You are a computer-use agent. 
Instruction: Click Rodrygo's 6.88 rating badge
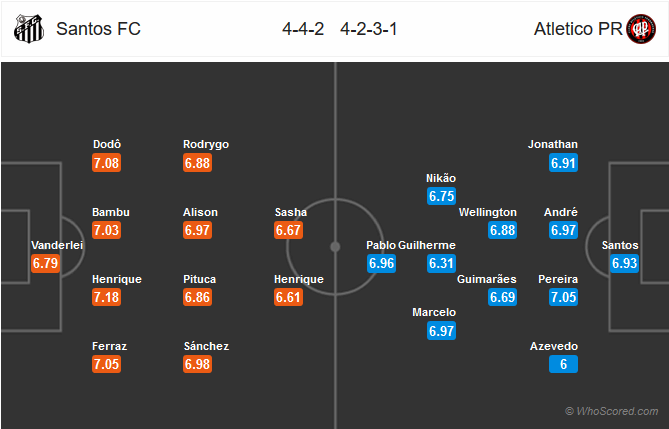pyautogui.click(x=198, y=163)
